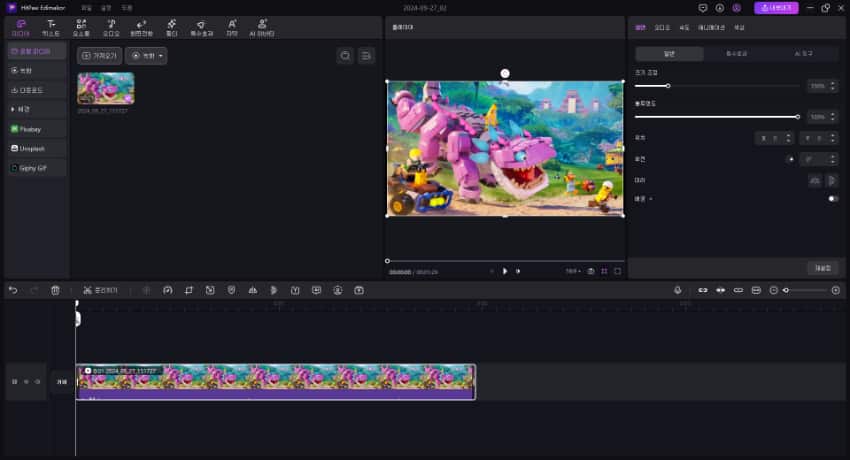Click the snapshot camera icon under preview

591,271
